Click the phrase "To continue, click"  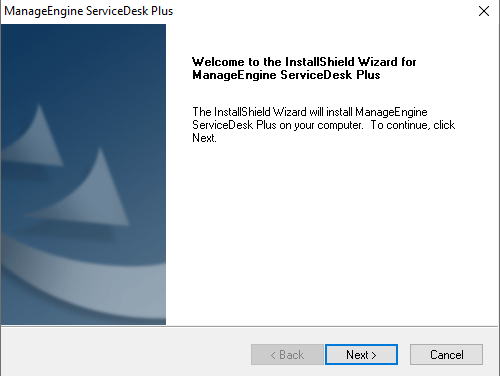coord(413,125)
